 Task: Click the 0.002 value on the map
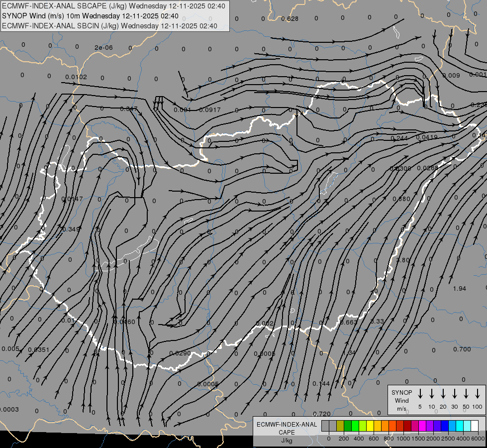coord(265,324)
